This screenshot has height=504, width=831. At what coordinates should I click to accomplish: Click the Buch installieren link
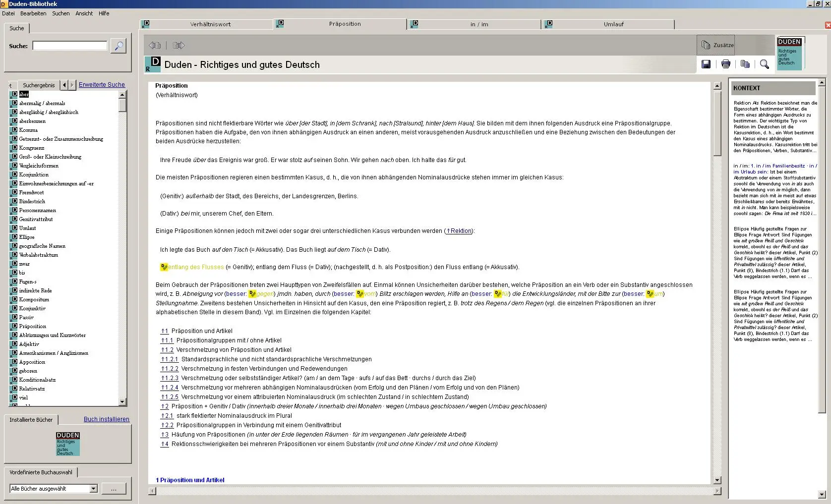[107, 419]
